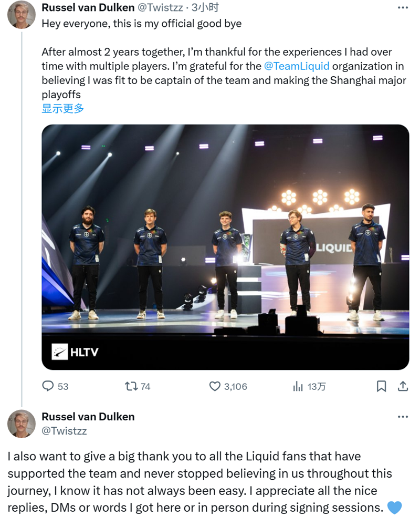The height and width of the screenshot is (516, 420).
Task: Open more options on second tweet
Action: point(403,417)
